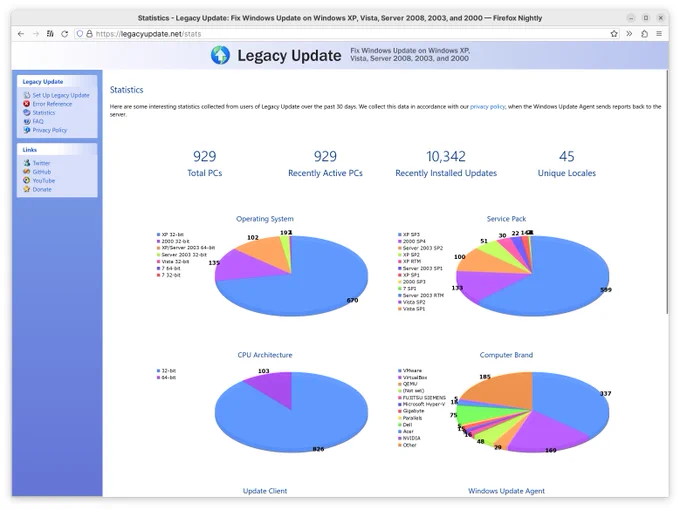Open the extensions puzzle icon
680x510 pixels.
pyautogui.click(x=644, y=34)
